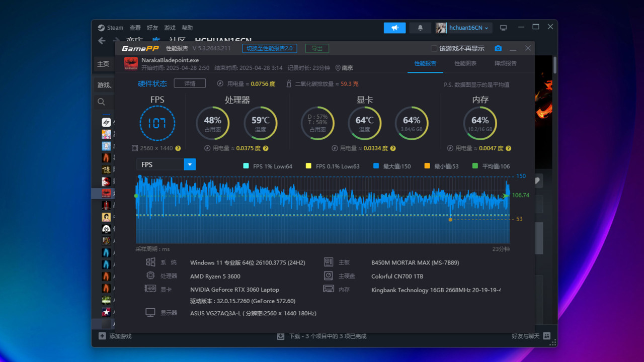Click the CPU chip icon beside AMD Ryzen
Image resolution: width=644 pixels, height=362 pixels.
[150, 276]
